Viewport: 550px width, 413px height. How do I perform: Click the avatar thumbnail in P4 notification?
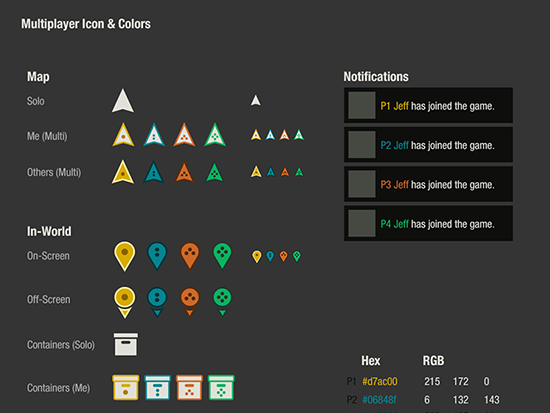click(362, 223)
